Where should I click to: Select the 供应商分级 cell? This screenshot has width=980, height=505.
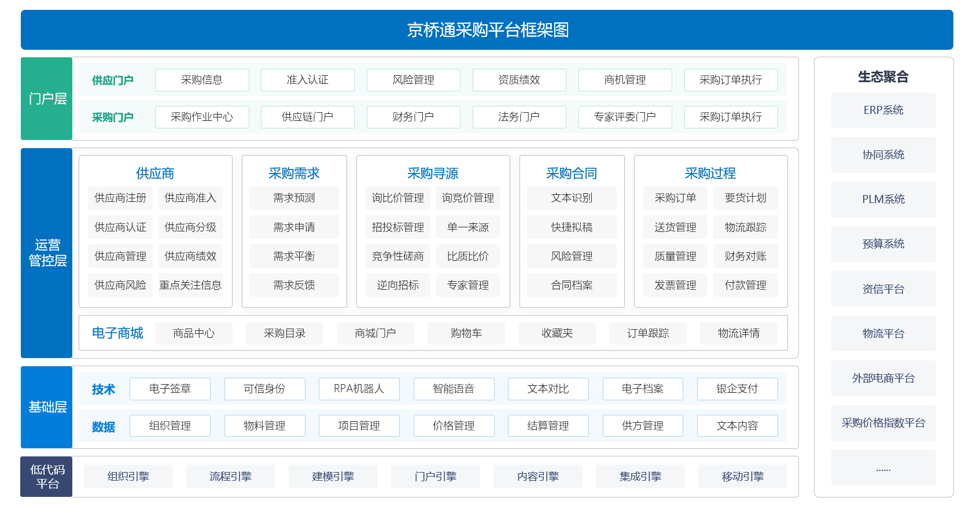190,227
